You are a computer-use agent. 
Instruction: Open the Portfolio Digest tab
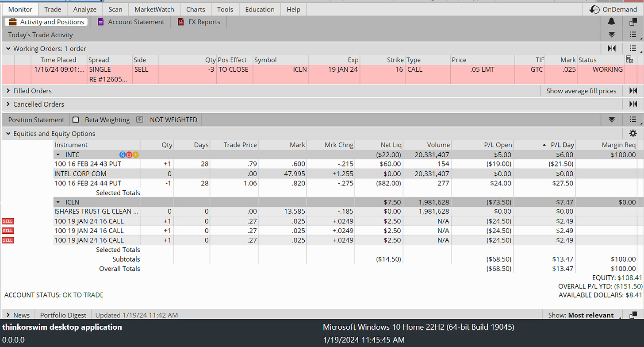click(63, 315)
